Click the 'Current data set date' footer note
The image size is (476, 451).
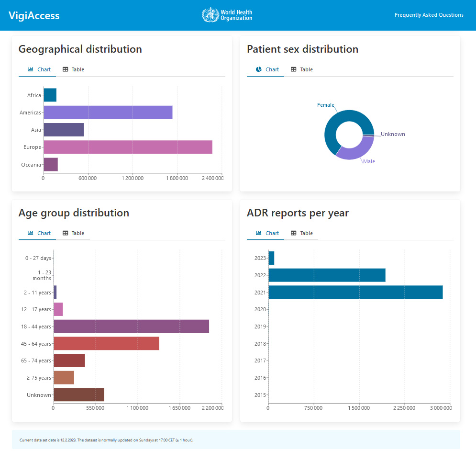[106, 440]
